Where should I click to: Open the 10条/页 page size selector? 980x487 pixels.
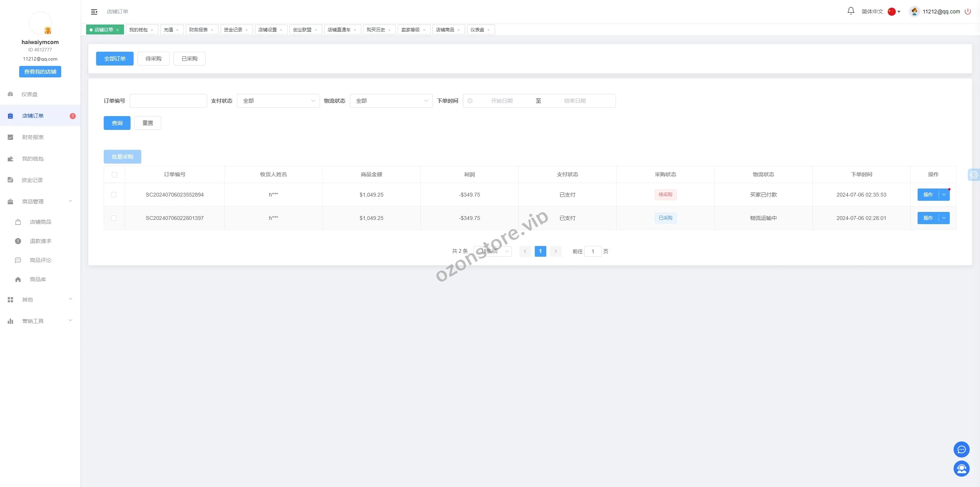[x=493, y=251]
